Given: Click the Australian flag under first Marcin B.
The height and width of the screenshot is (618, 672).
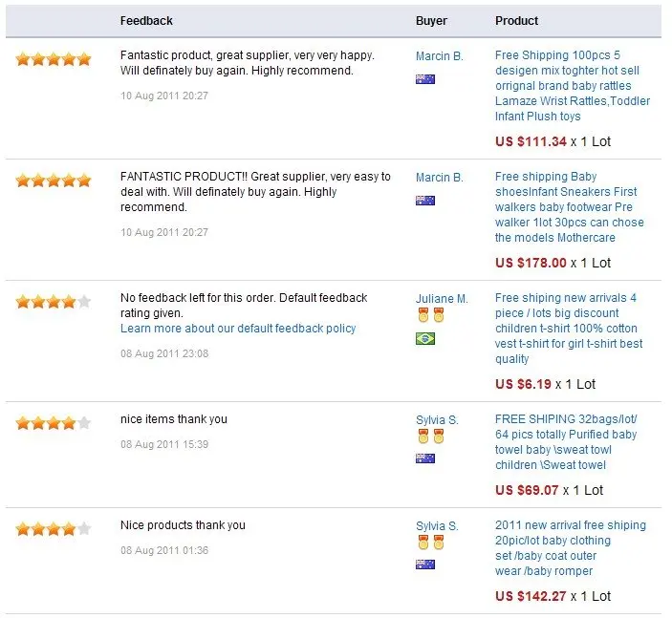Looking at the screenshot, I should coord(425,79).
